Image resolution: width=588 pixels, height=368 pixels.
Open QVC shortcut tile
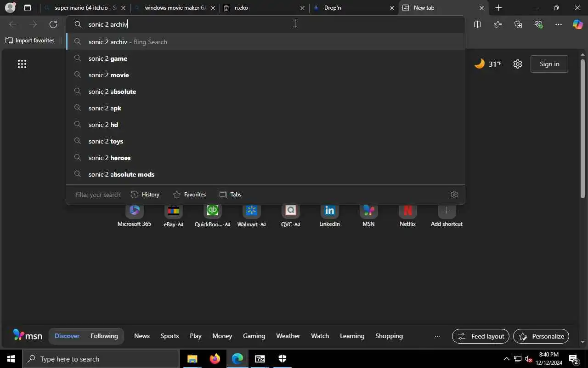(290, 216)
